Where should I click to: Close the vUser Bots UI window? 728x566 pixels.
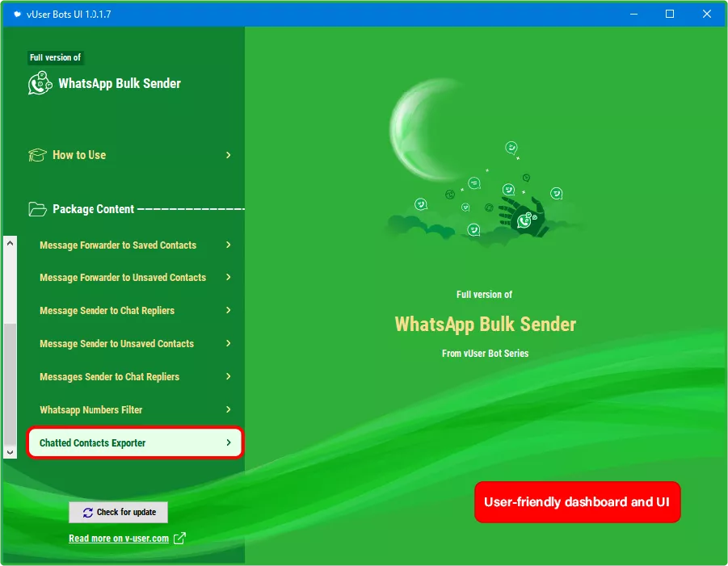coord(707,14)
